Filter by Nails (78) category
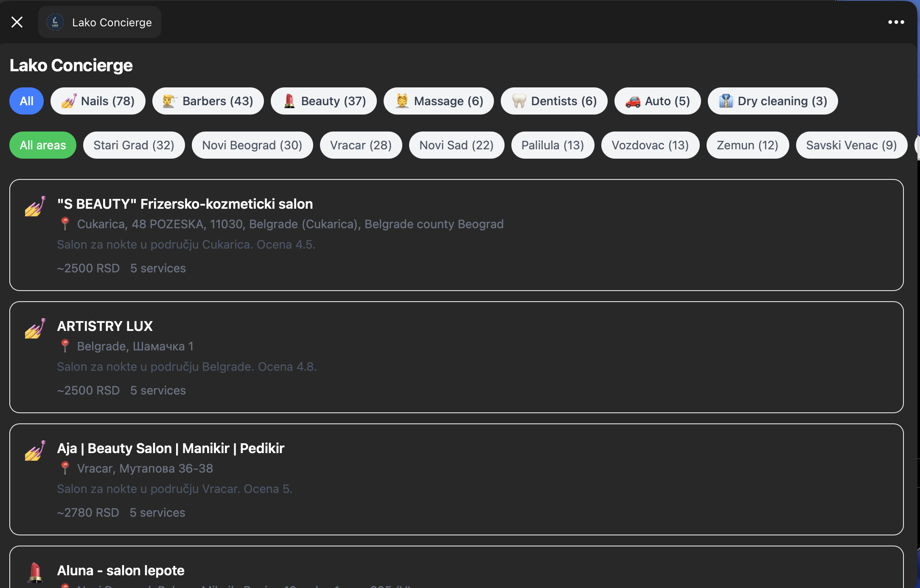This screenshot has height=588, width=920. click(x=98, y=101)
